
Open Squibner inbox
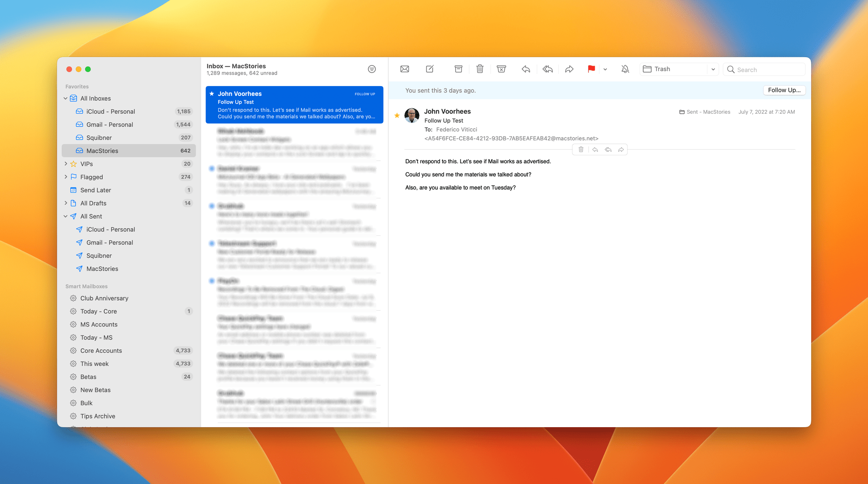(x=129, y=138)
